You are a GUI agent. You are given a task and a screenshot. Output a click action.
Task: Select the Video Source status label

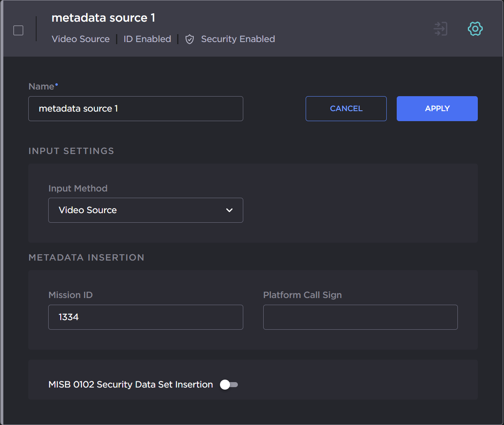tap(81, 39)
